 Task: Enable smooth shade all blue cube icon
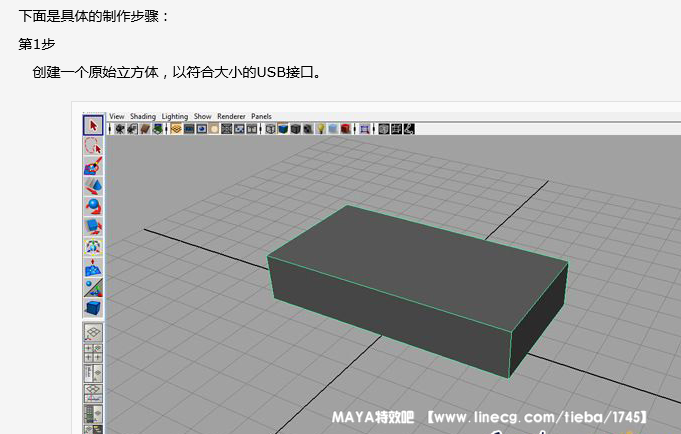point(282,129)
